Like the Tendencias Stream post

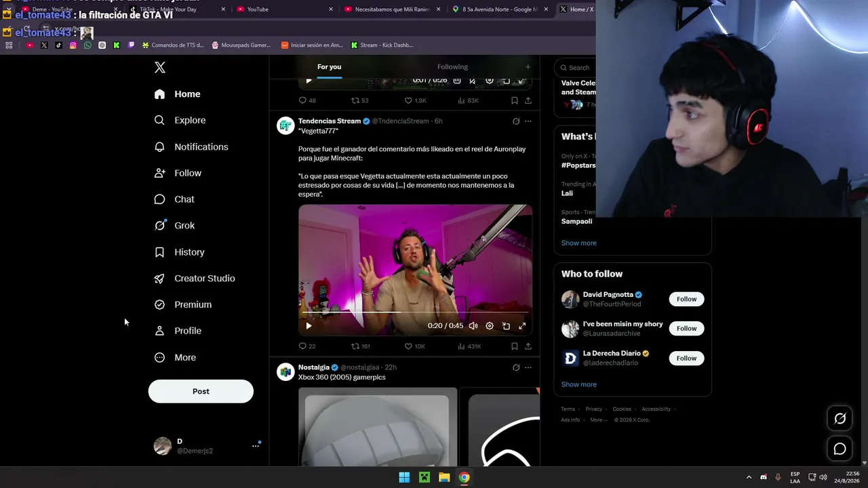414,346
